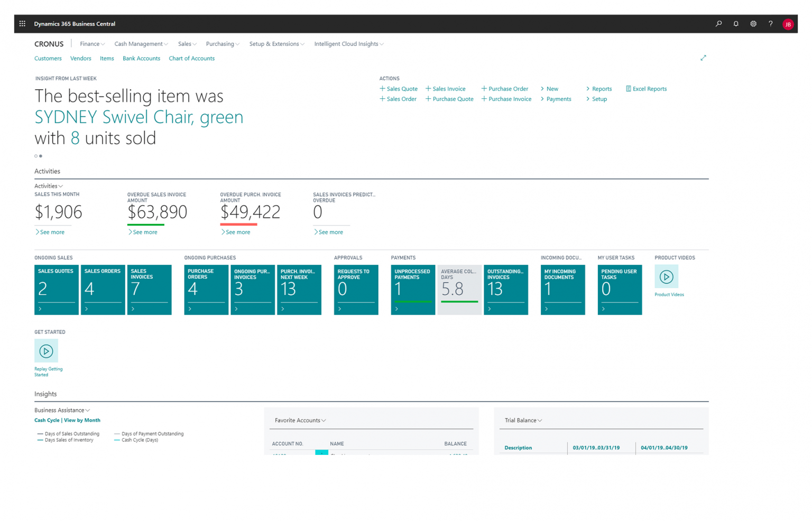Image resolution: width=812 pixels, height=521 pixels.
Task: Open the global search magnifier icon
Action: (718, 23)
